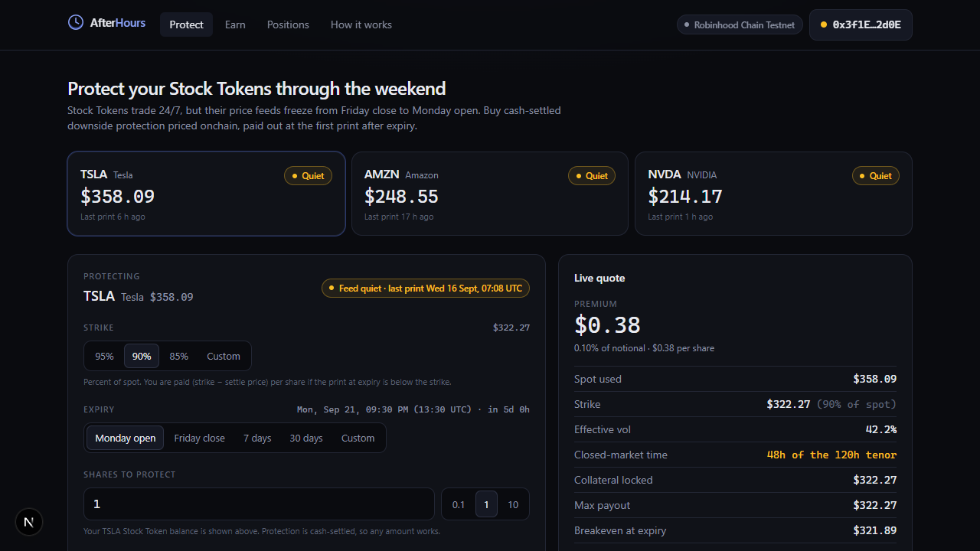Click the 48h of the 120h tenor value

click(x=831, y=455)
